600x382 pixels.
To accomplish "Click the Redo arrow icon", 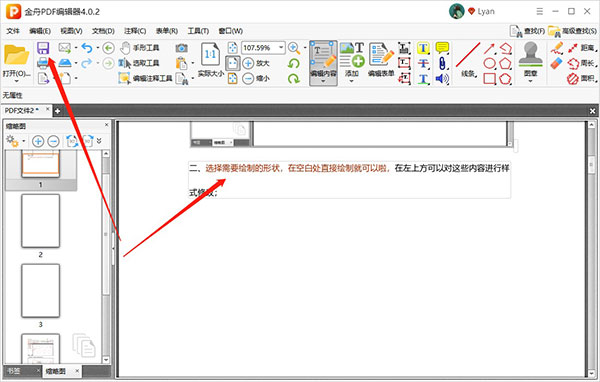I will coord(87,63).
